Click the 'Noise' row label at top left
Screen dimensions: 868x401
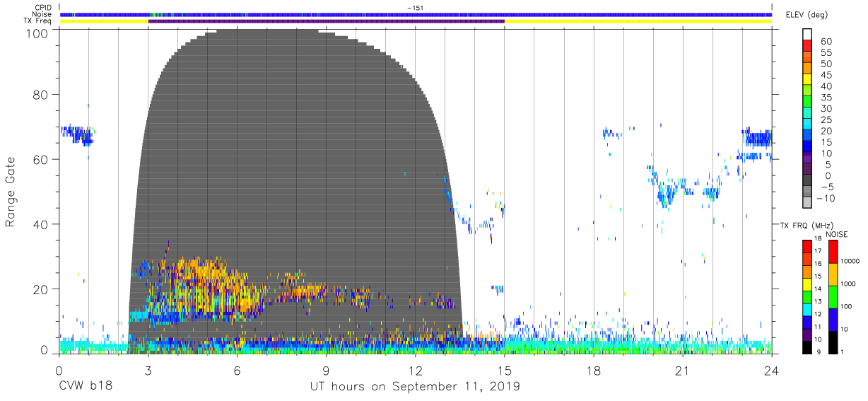point(42,14)
